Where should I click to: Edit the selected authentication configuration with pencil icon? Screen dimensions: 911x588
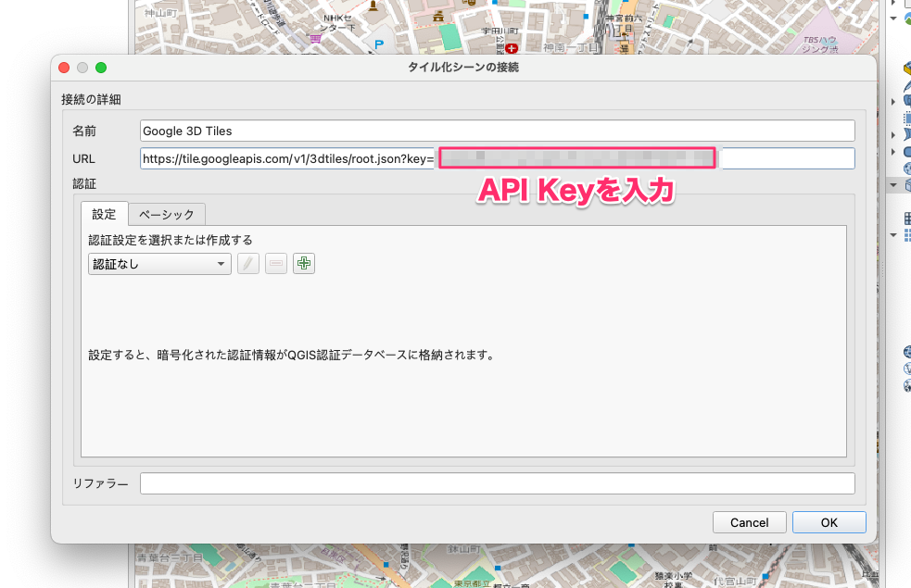pos(247,264)
